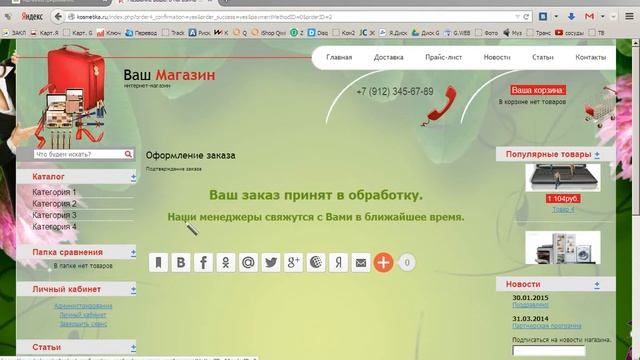
Task: Click the newsletter subscription email field
Action: point(549,351)
